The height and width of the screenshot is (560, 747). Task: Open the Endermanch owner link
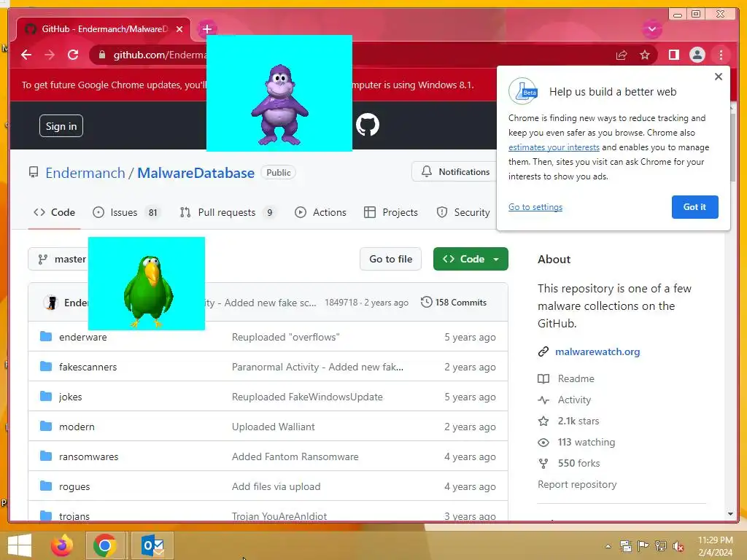pos(85,173)
